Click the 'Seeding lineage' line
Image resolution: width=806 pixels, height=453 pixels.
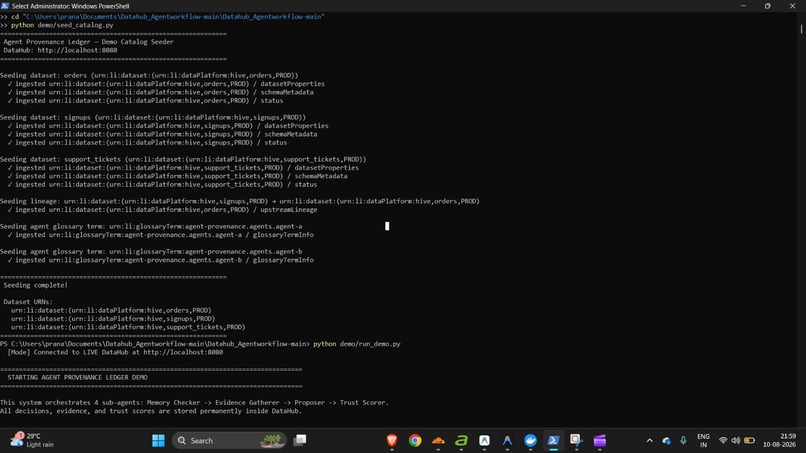(x=240, y=201)
